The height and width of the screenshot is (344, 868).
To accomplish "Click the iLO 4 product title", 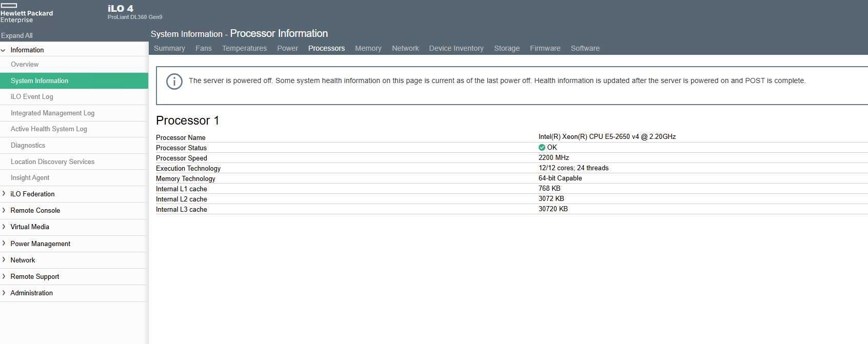I will (121, 8).
